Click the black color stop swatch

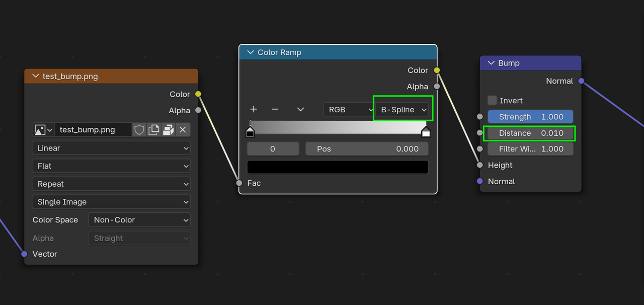coord(338,167)
